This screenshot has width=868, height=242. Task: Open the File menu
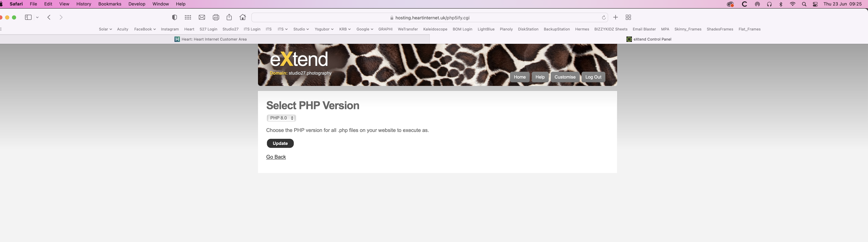33,4
